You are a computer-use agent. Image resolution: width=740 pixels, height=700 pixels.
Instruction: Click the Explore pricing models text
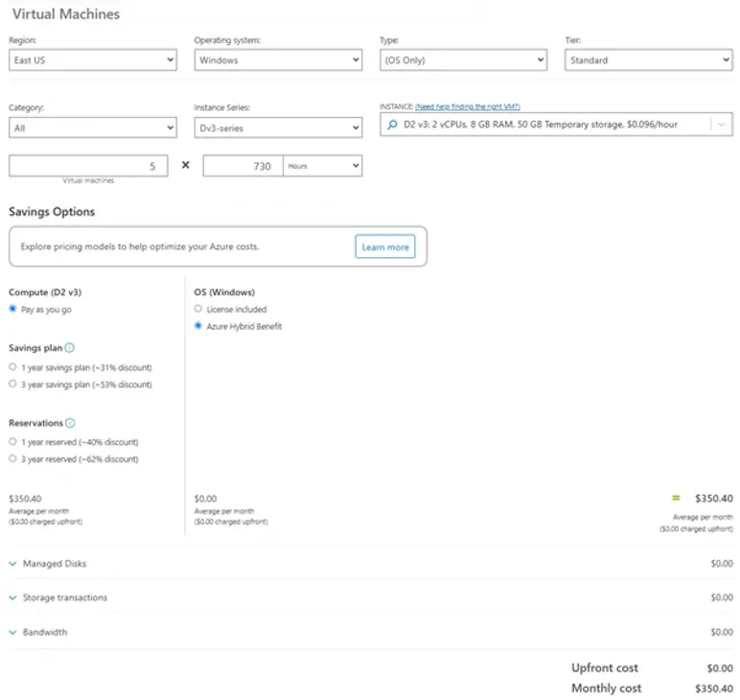[140, 246]
